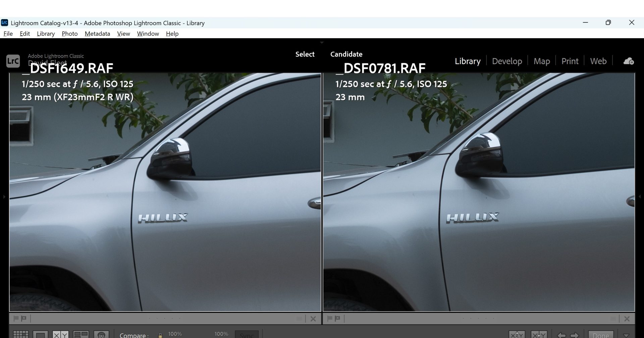Mark the Candidate photo as rejected

click(x=337, y=319)
